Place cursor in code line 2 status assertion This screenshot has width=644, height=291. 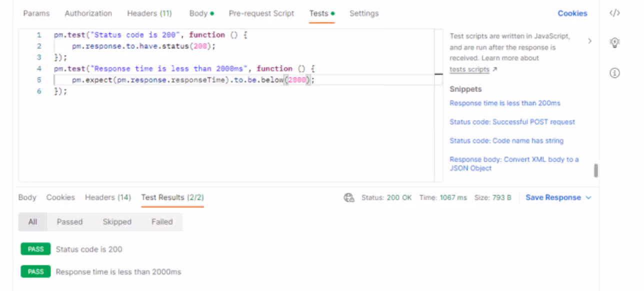click(x=143, y=46)
